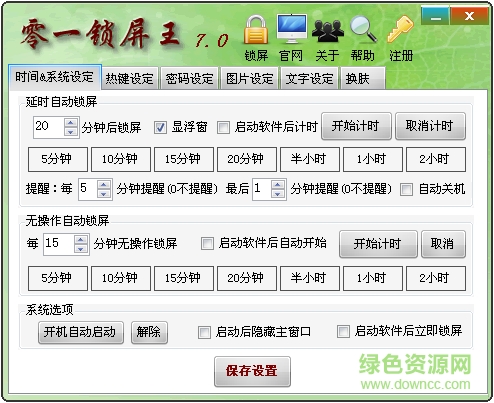Open the 官网 monitor icon

point(292,29)
